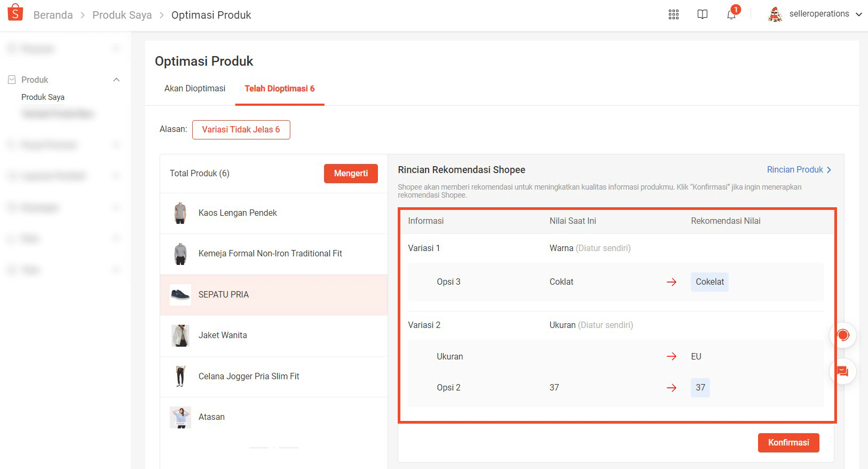
Task: Open Produk Saya in the sidebar
Action: pos(43,97)
